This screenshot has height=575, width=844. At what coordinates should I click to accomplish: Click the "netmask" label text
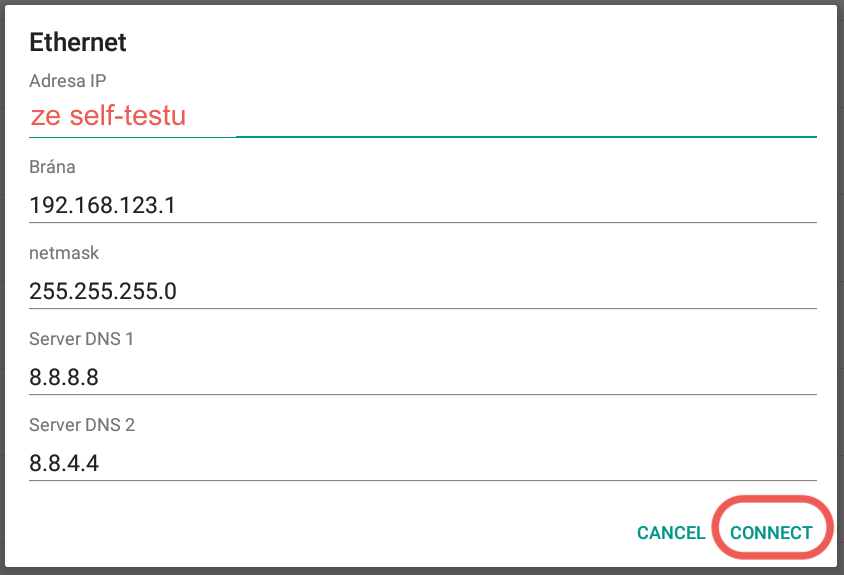point(64,254)
